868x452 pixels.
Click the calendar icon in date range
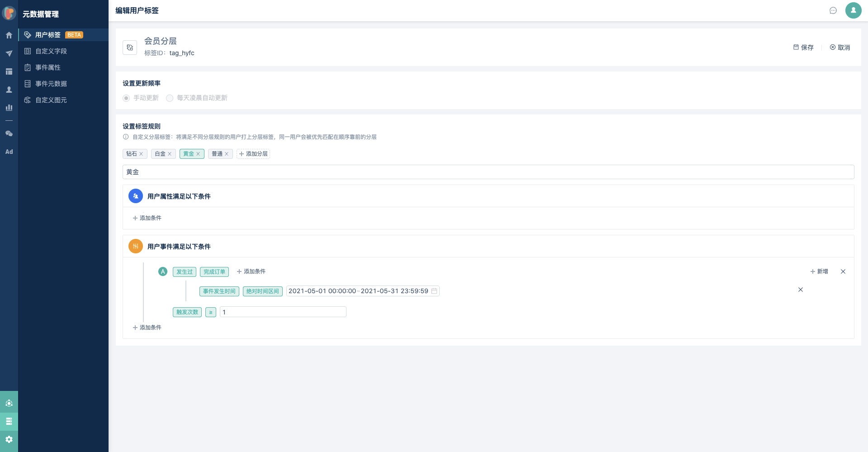tap(434, 291)
